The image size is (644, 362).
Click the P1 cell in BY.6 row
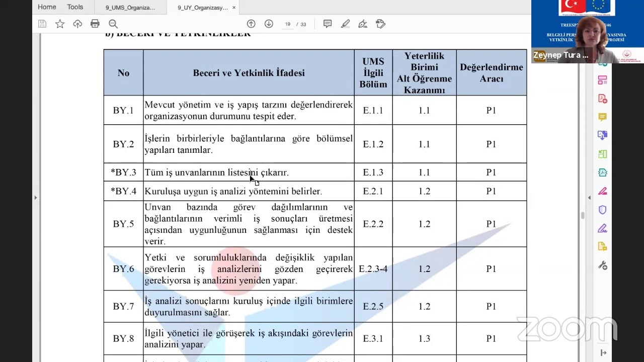click(x=491, y=269)
